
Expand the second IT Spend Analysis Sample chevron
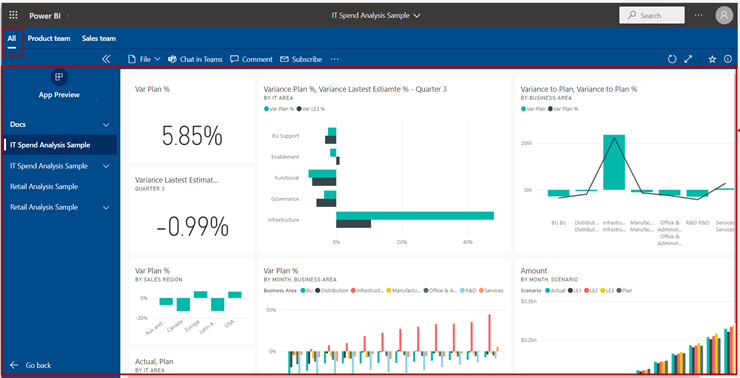click(x=106, y=166)
